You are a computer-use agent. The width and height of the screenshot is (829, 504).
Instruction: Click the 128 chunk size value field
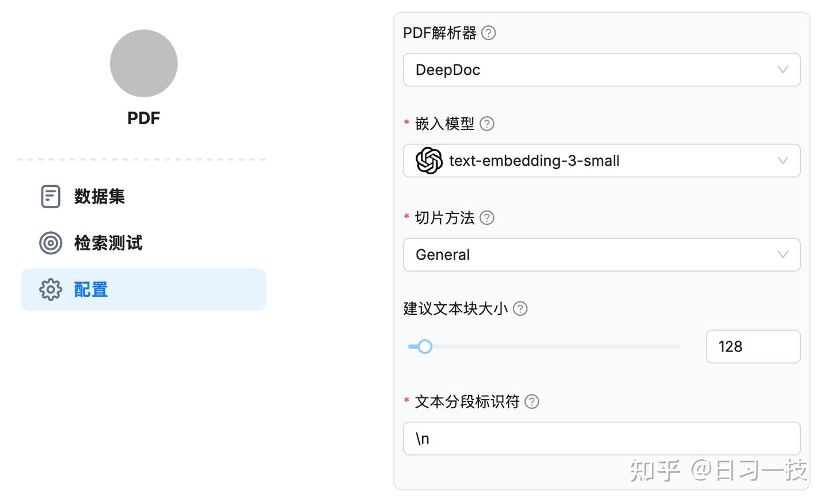coord(753,346)
